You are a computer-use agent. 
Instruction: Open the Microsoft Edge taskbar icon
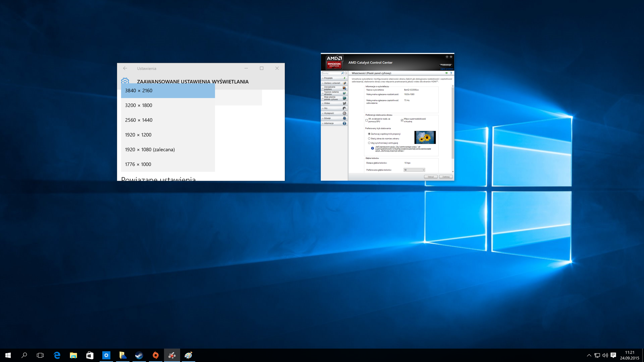coord(57,355)
